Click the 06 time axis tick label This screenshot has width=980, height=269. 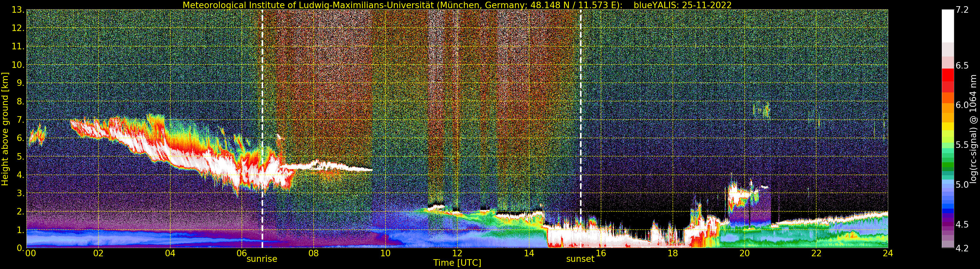click(242, 253)
